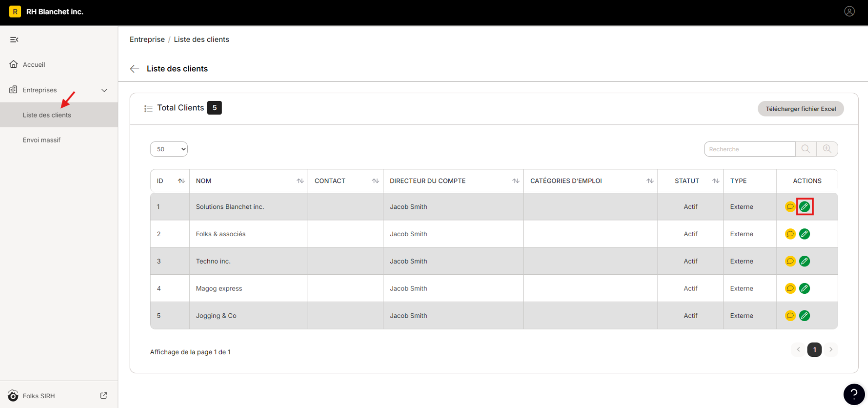Select 'Magog express' name cell
868x408 pixels.
coord(249,288)
